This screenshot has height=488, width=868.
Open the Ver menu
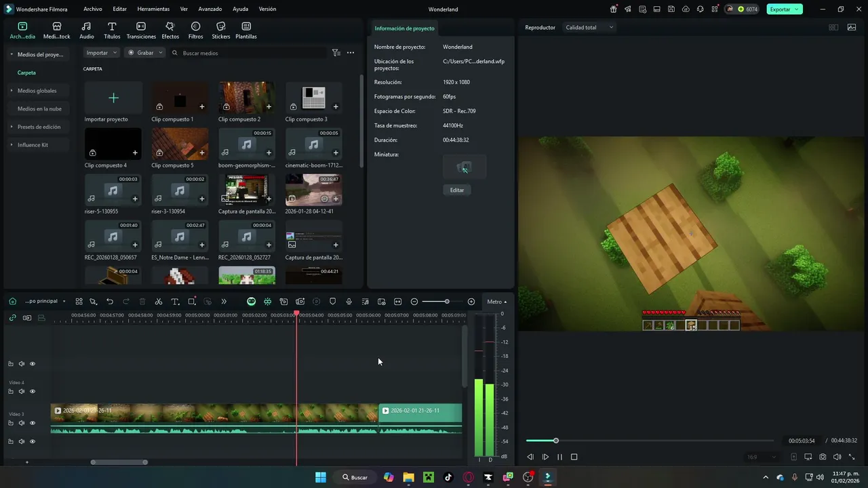point(184,9)
